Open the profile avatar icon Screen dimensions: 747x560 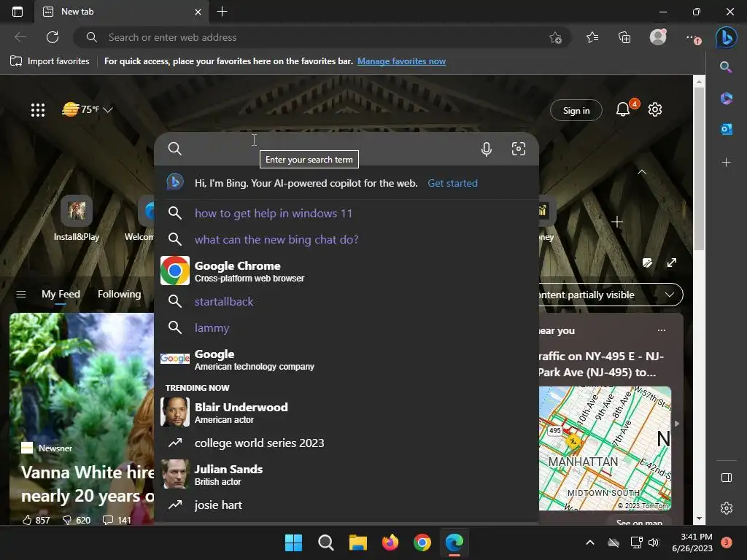point(658,36)
